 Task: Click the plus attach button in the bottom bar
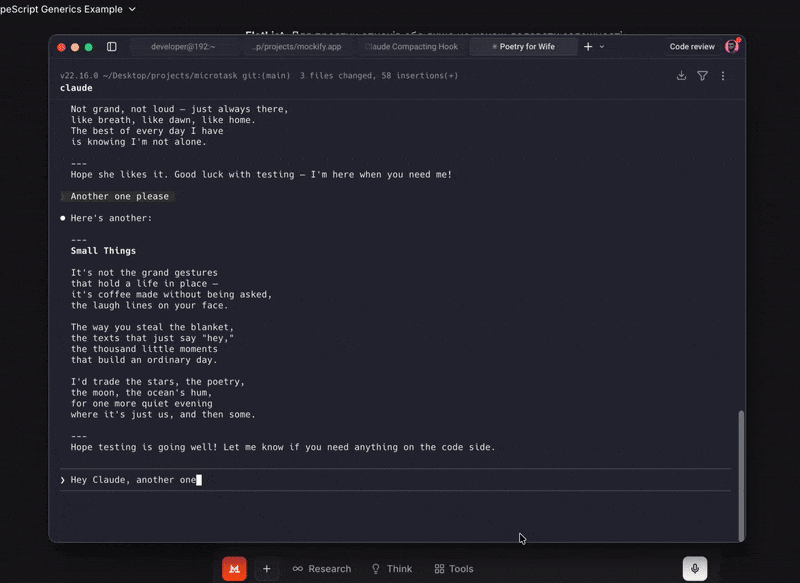266,568
